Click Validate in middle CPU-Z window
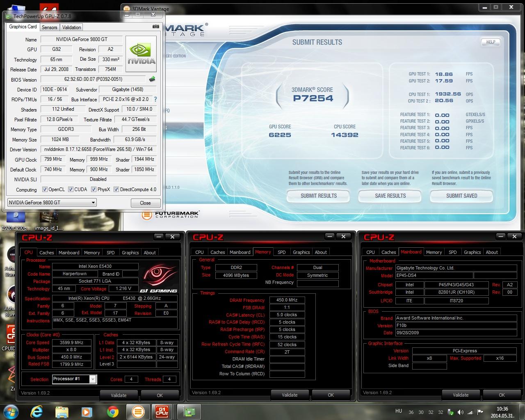525x420 pixels. coord(290,395)
